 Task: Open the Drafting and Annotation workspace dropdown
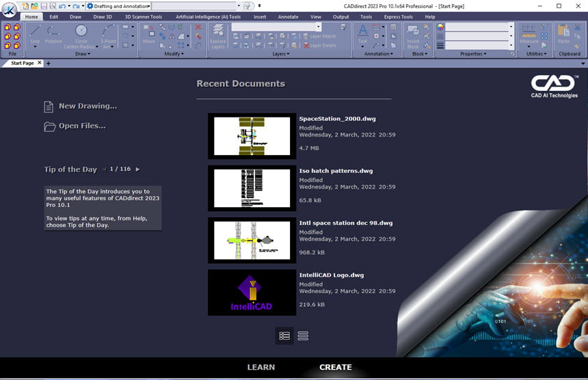118,6
